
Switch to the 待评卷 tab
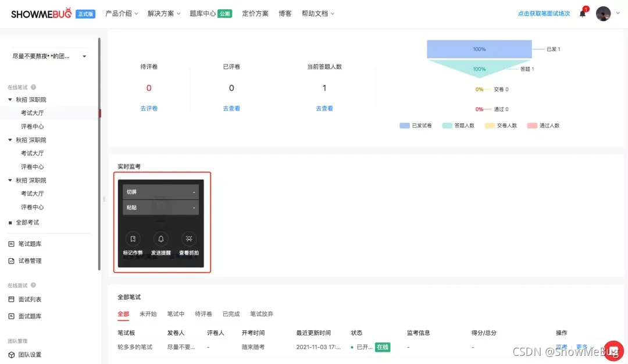(204, 314)
